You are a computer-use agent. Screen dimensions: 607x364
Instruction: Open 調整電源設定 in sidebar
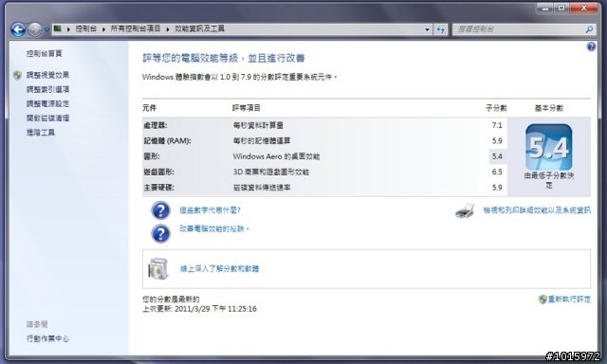pyautogui.click(x=47, y=103)
